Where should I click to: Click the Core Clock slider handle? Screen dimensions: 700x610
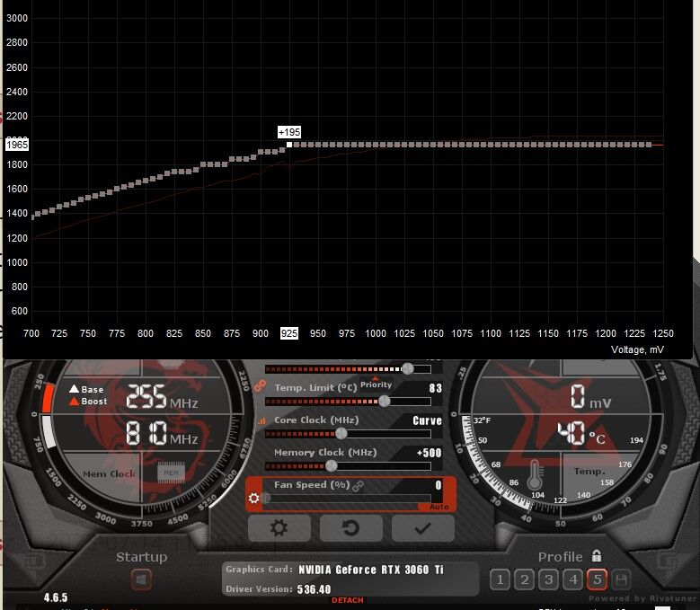(x=341, y=433)
